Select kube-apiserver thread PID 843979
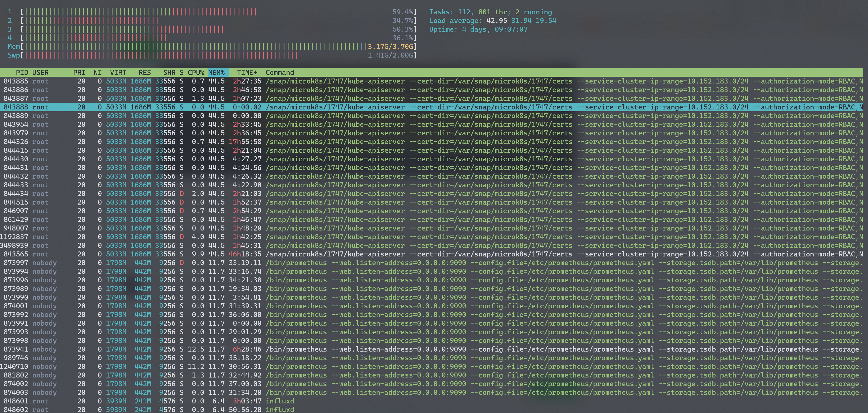Image resolution: width=868 pixels, height=413 pixels. click(432, 133)
